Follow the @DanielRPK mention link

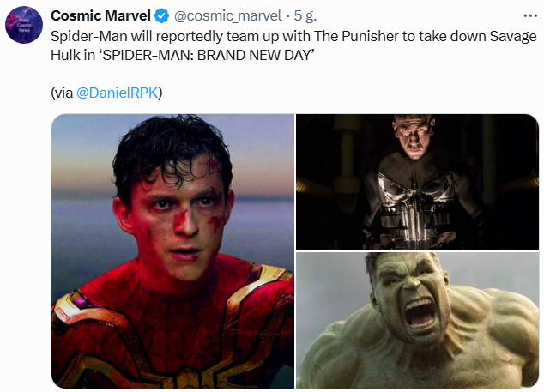[118, 93]
